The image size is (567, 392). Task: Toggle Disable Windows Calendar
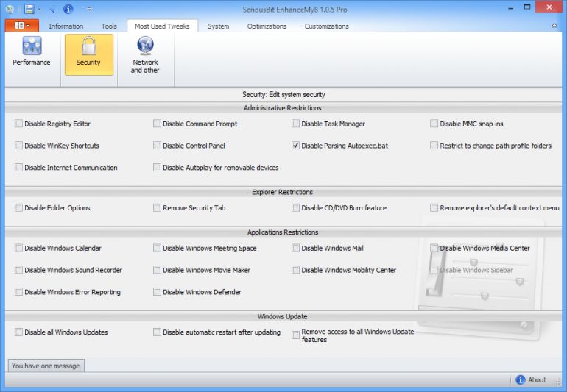tap(18, 248)
